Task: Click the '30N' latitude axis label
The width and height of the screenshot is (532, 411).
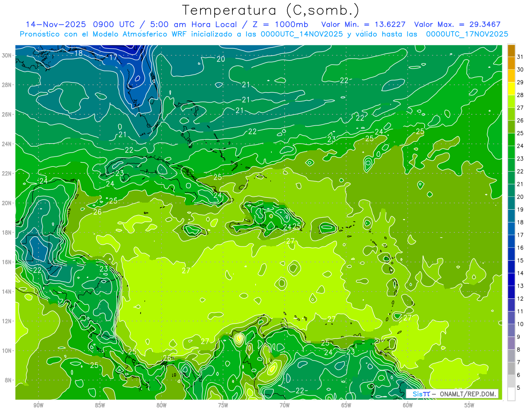Action: (x=7, y=55)
